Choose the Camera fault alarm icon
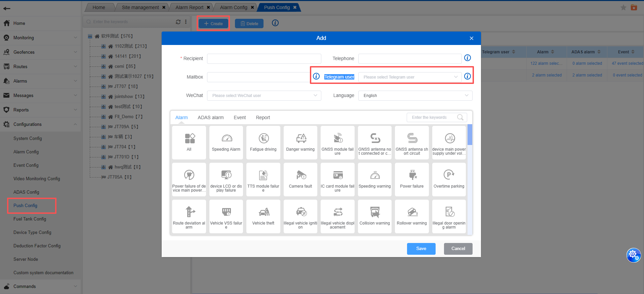Image resolution: width=644 pixels, height=294 pixels. [x=300, y=179]
